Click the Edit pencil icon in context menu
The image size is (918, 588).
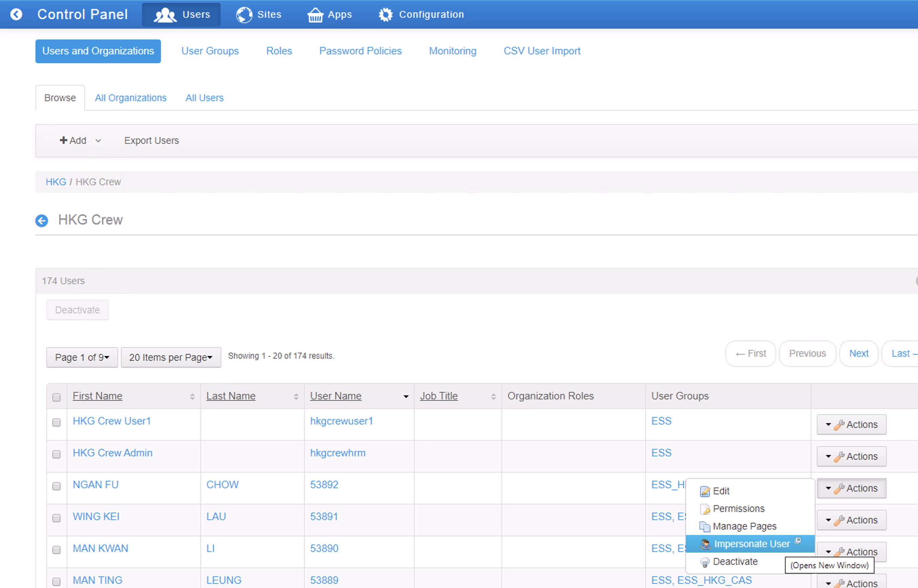[x=705, y=491]
